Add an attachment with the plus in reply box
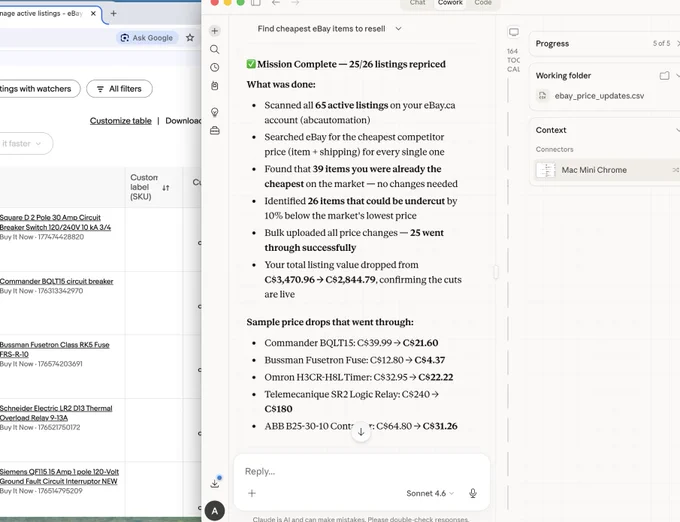Screen dimensions: 680x522 (x=252, y=493)
